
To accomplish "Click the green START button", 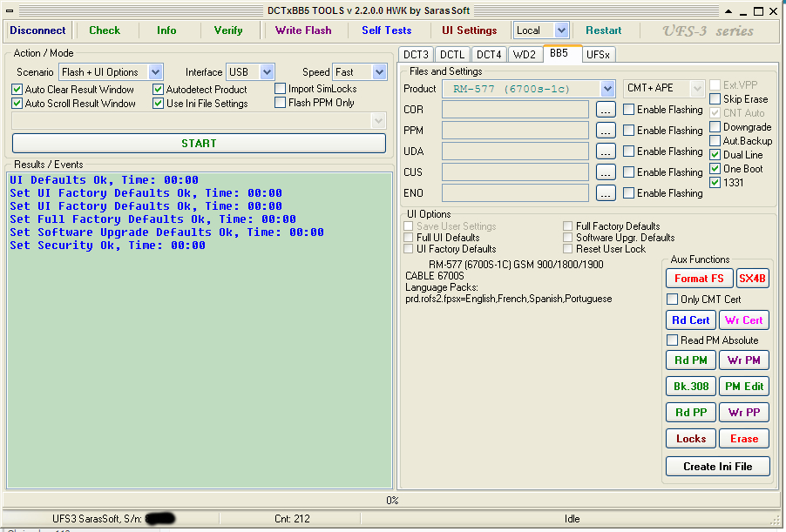I will pos(199,144).
